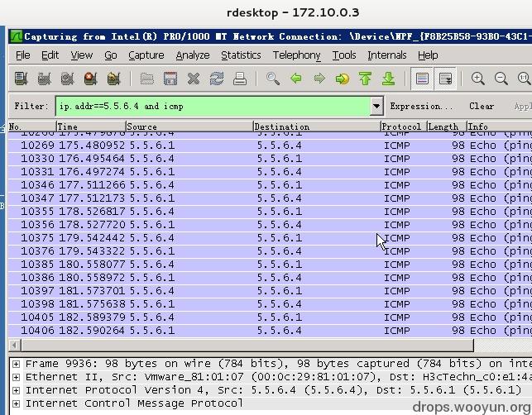The image size is (532, 415).
Task: Open the filter history dropdown arrow
Action: tap(376, 106)
